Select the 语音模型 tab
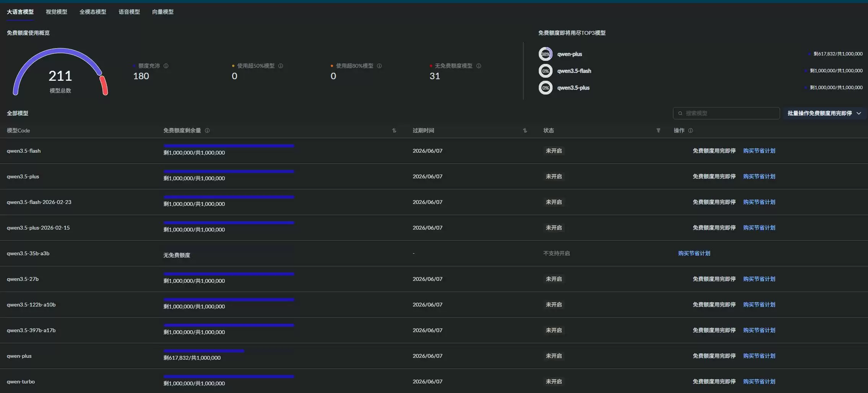The image size is (868, 393). point(129,12)
